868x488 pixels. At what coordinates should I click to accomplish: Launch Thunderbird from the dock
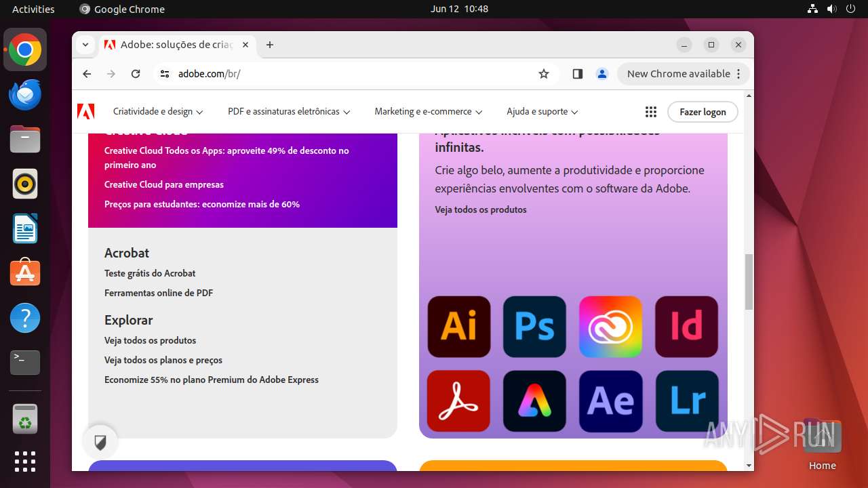25,94
